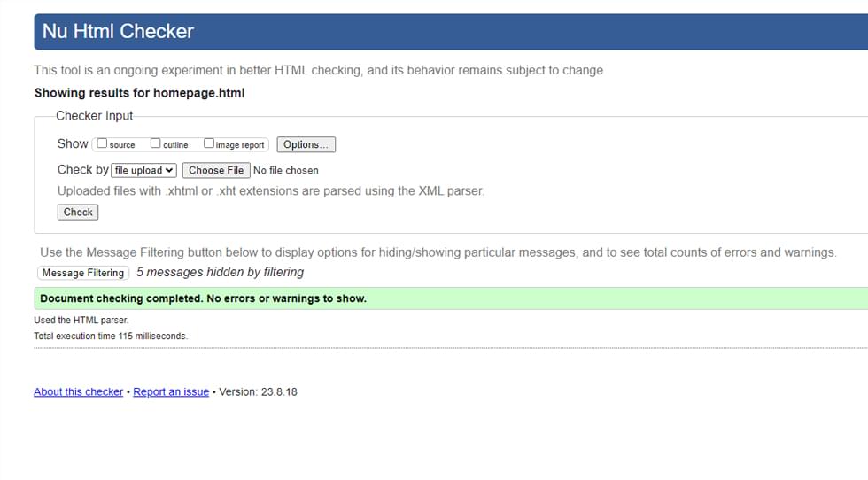Click the Check button
The width and height of the screenshot is (868, 480).
tap(78, 212)
